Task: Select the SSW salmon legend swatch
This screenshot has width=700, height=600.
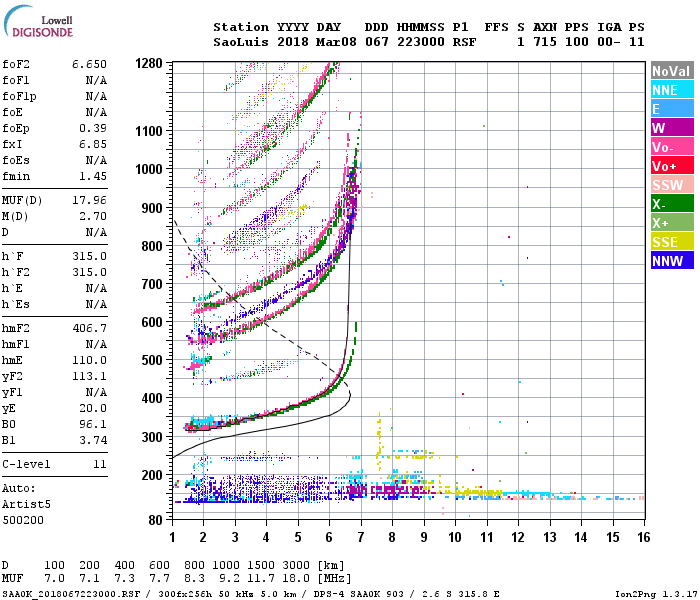Action: (x=672, y=185)
